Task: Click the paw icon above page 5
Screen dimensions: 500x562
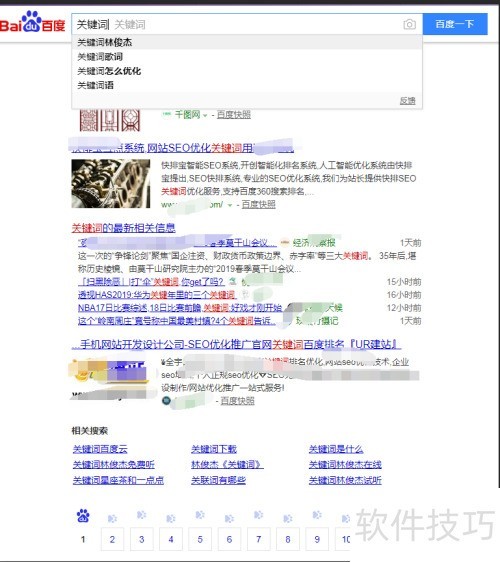Action: 200,515
